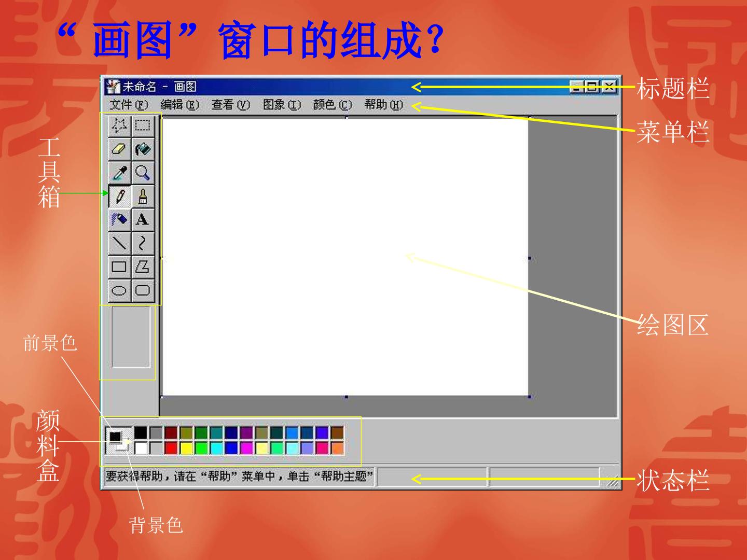Select the bright red swatch
The image size is (747, 560).
tap(171, 448)
